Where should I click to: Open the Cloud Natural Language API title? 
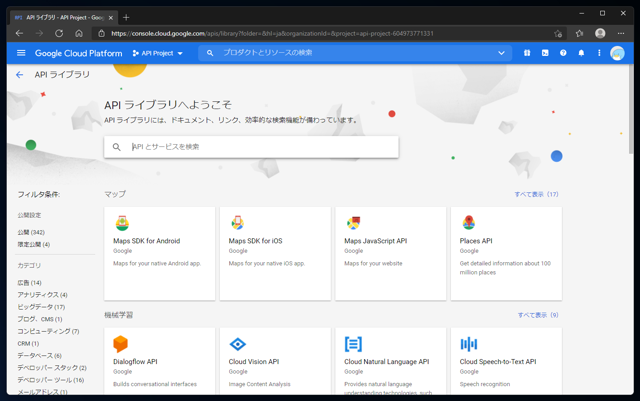(387, 362)
